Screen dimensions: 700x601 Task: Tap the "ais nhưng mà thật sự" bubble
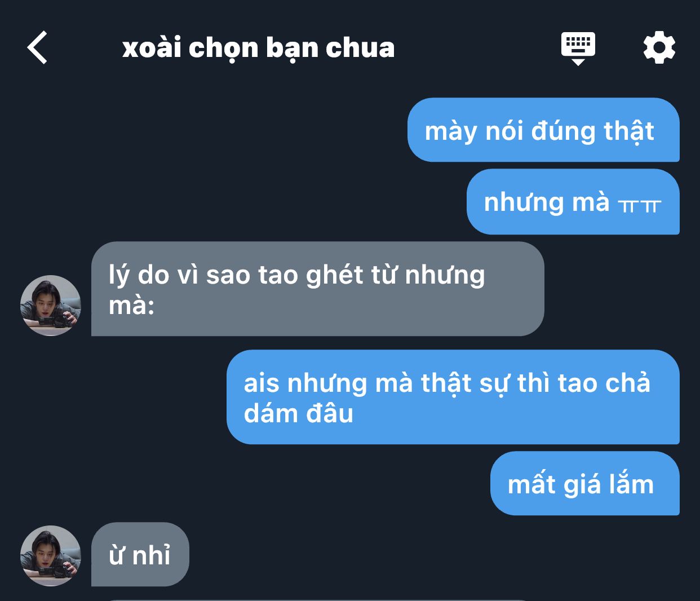(x=453, y=397)
